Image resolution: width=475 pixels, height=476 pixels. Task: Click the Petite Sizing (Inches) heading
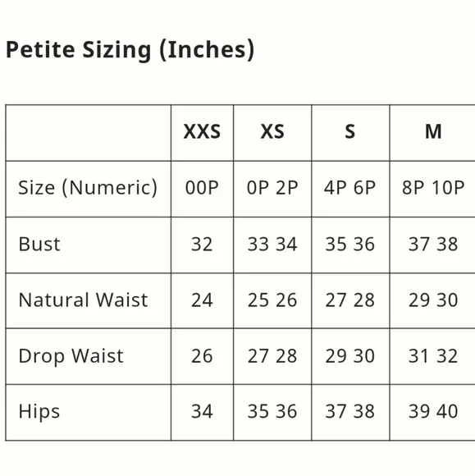(130, 50)
